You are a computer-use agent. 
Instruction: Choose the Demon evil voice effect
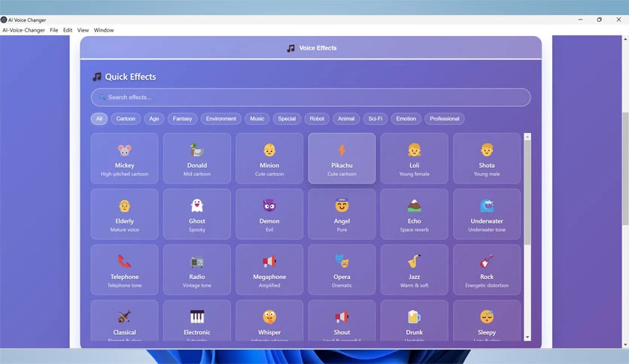point(269,214)
